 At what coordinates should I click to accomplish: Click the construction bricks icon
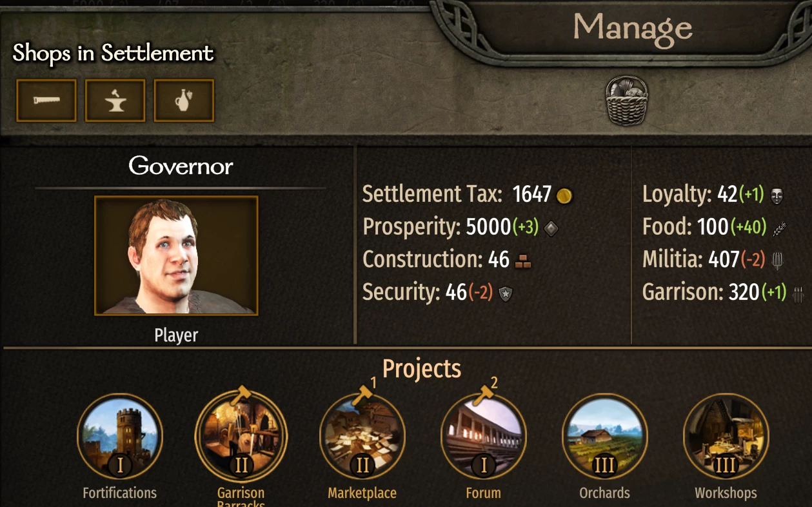click(522, 261)
